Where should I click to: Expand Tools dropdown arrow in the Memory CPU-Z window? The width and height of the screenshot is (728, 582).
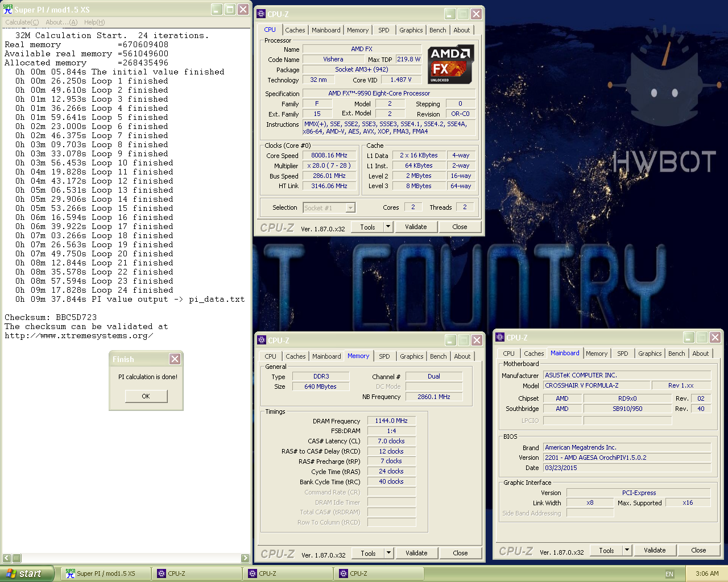coord(389,553)
